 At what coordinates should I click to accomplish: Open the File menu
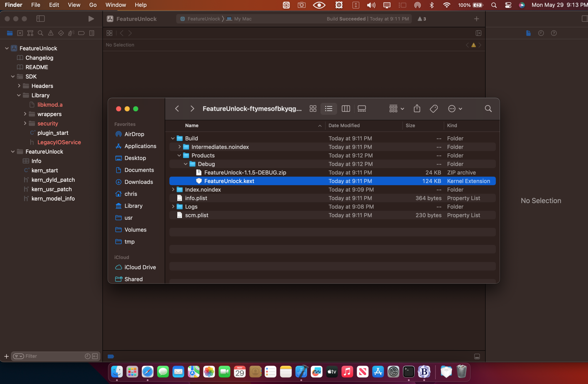click(36, 5)
